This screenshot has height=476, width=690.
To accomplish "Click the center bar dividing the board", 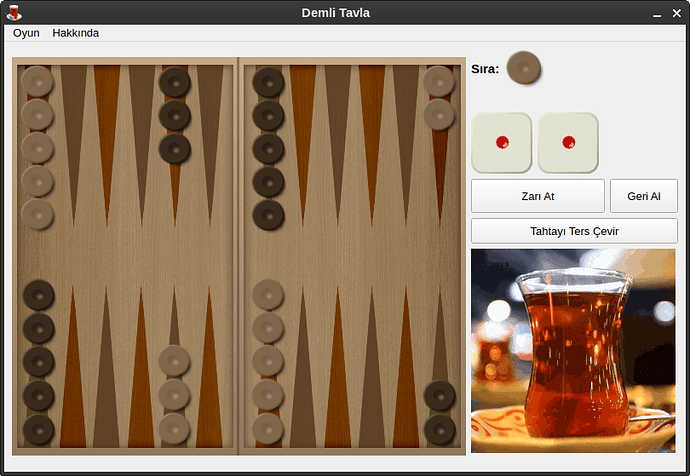I will [x=238, y=256].
